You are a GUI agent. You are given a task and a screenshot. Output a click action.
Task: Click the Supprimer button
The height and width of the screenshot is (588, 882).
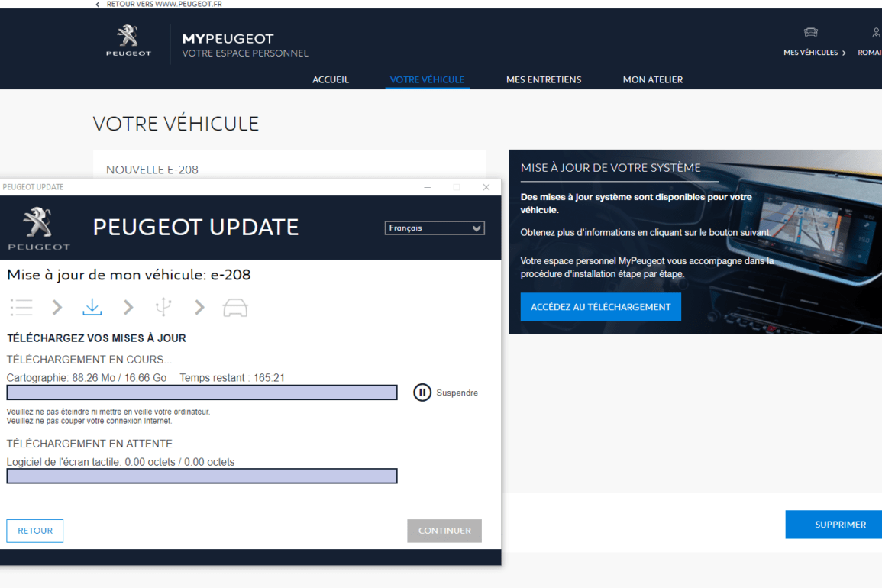coord(840,525)
